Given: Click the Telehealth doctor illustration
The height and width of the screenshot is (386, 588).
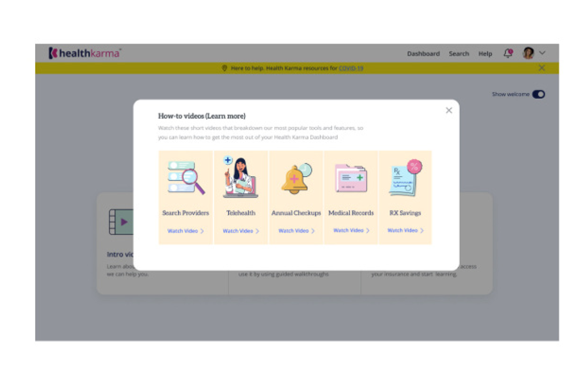Looking at the screenshot, I should click(240, 177).
